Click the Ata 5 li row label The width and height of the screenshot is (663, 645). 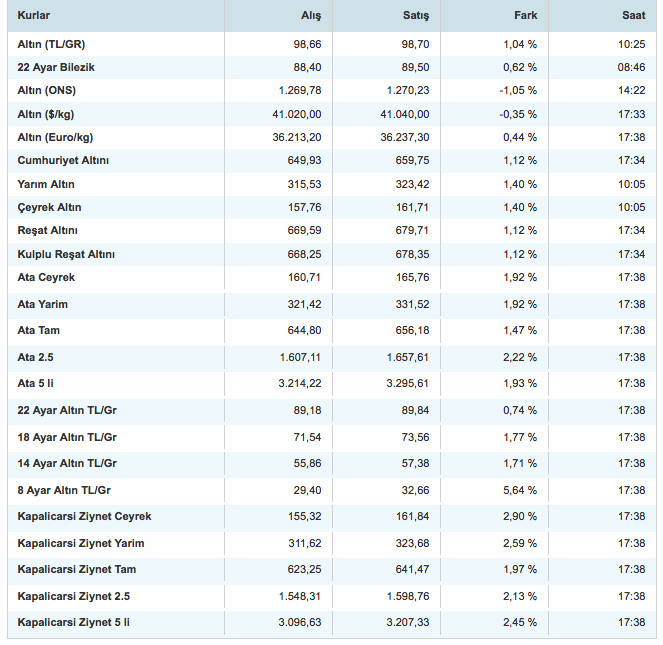click(39, 383)
